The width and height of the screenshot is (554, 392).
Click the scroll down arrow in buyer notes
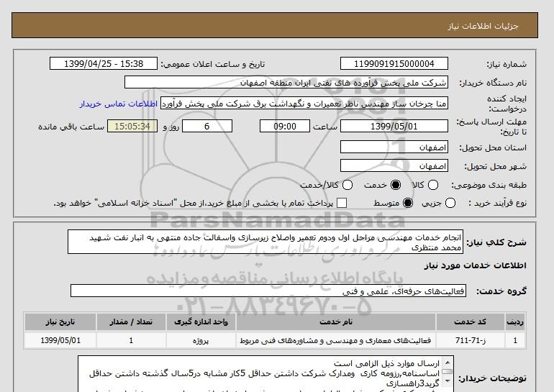448,380
